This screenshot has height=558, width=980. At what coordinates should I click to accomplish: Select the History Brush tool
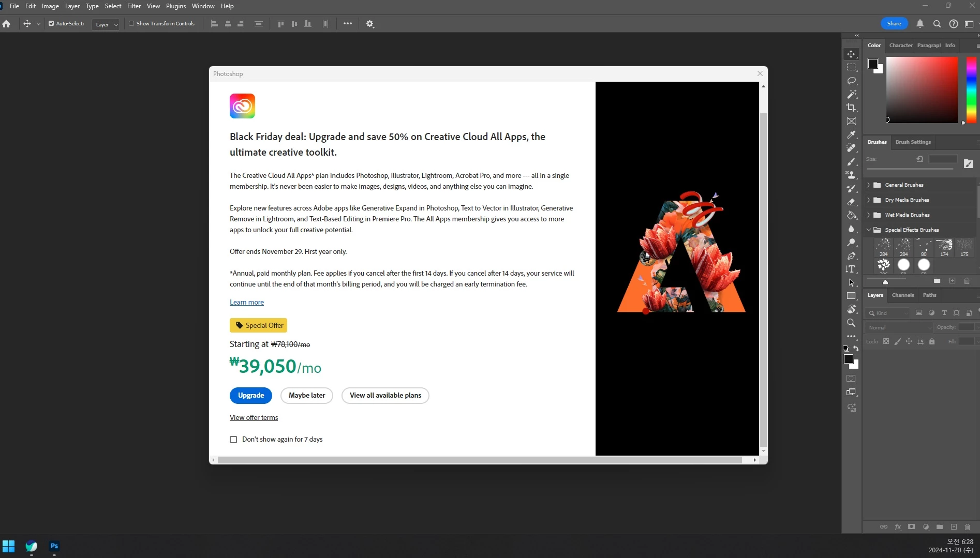coord(851,188)
